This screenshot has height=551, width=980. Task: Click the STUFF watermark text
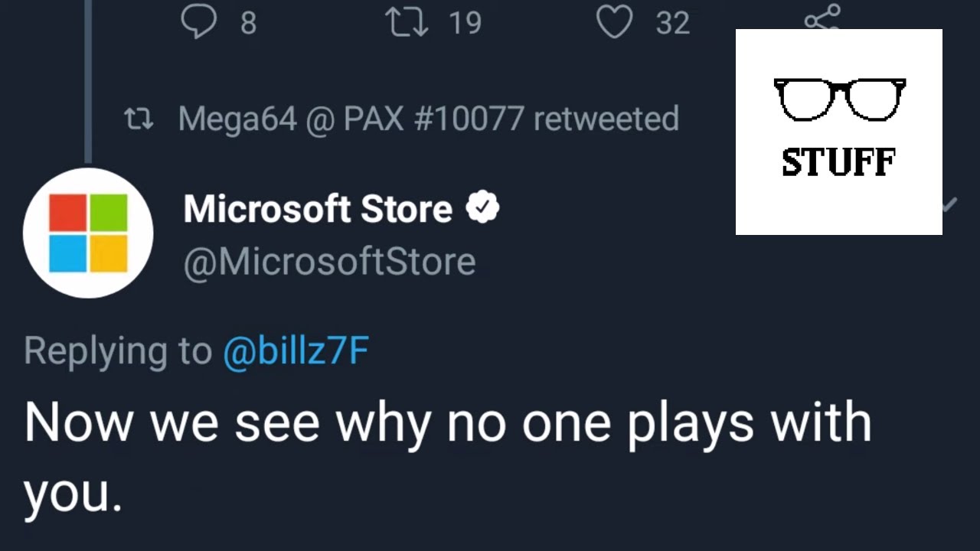click(838, 162)
